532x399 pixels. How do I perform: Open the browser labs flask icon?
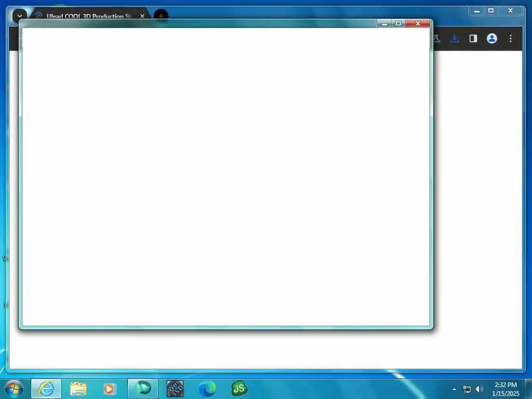coord(437,38)
